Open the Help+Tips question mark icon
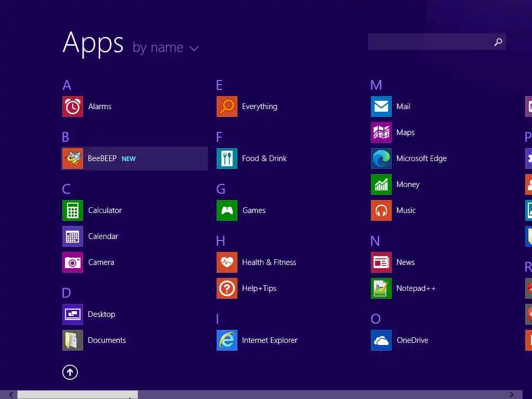532x399 pixels. click(x=227, y=288)
